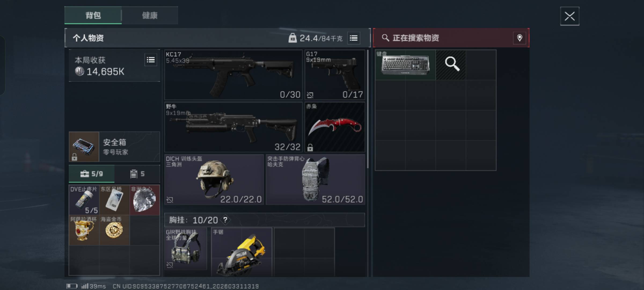
Task: Switch to the 背包 tab
Action: click(x=93, y=15)
